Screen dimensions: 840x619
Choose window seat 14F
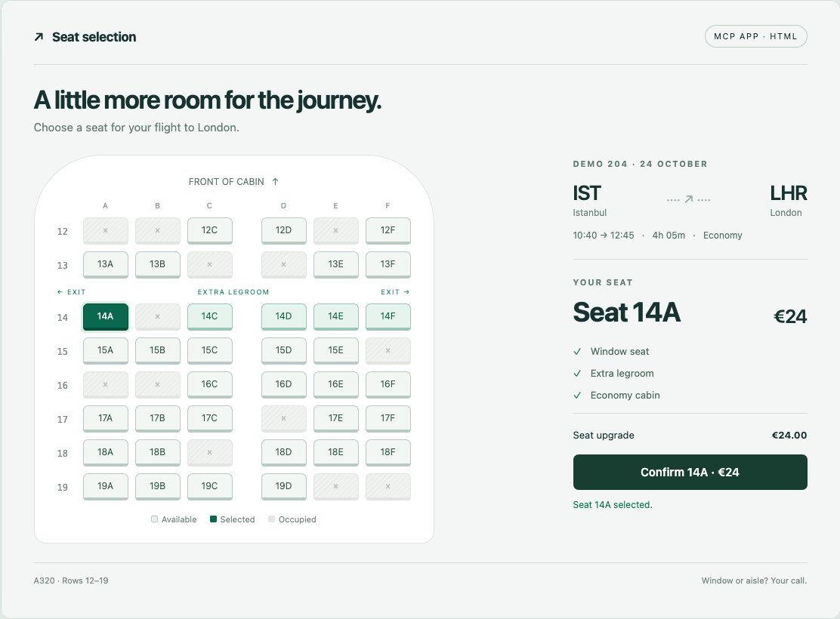click(x=388, y=317)
